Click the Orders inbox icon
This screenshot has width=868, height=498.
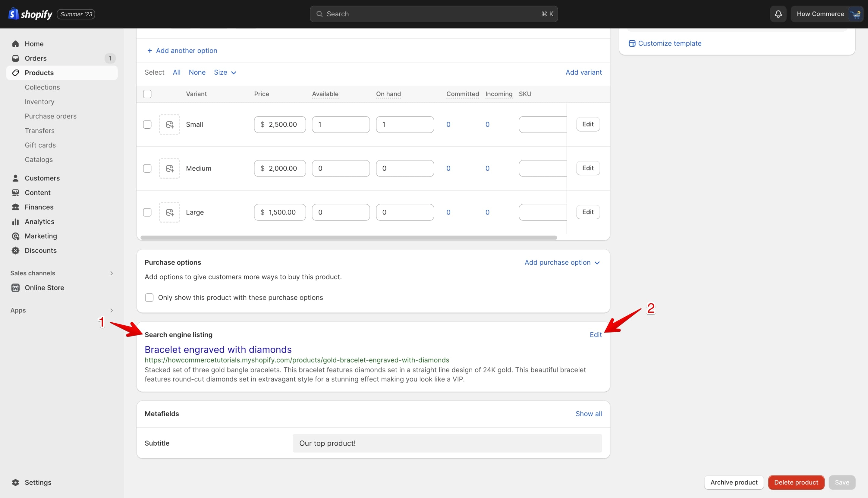coord(15,58)
